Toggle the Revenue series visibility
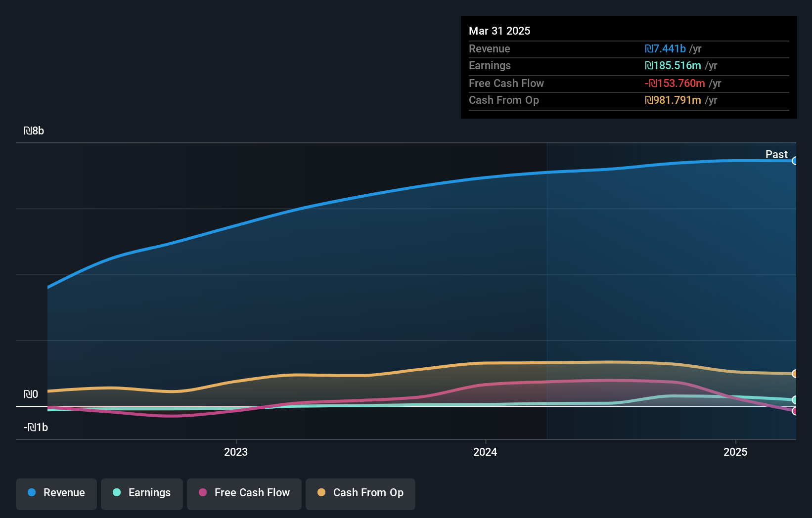Image resolution: width=812 pixels, height=518 pixels. click(x=56, y=494)
